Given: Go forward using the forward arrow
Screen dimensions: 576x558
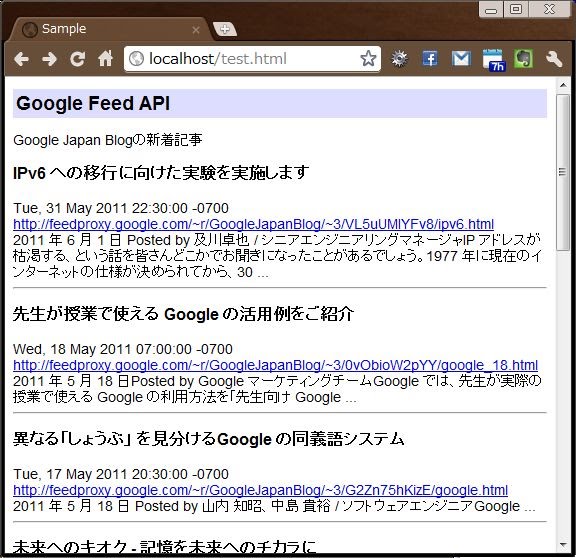Looking at the screenshot, I should (x=49, y=59).
